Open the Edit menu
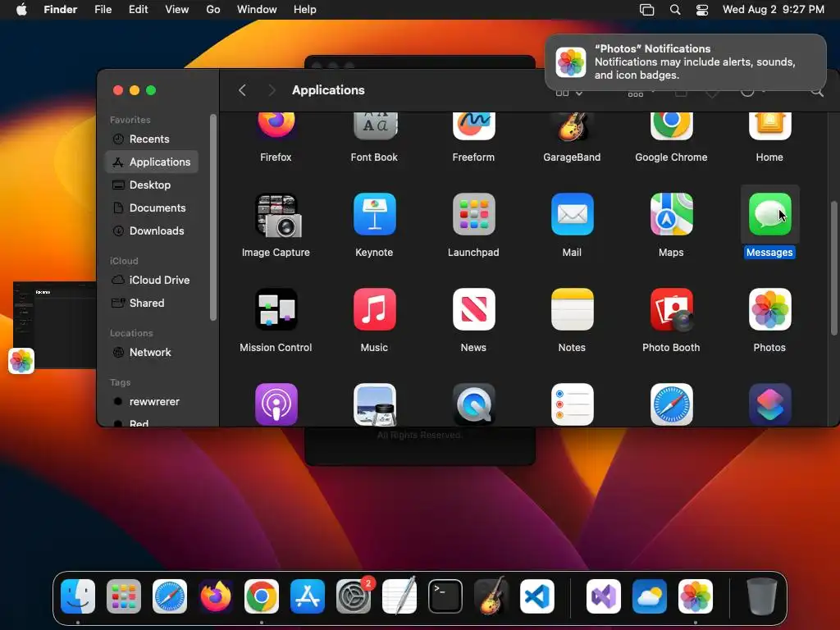 138,10
